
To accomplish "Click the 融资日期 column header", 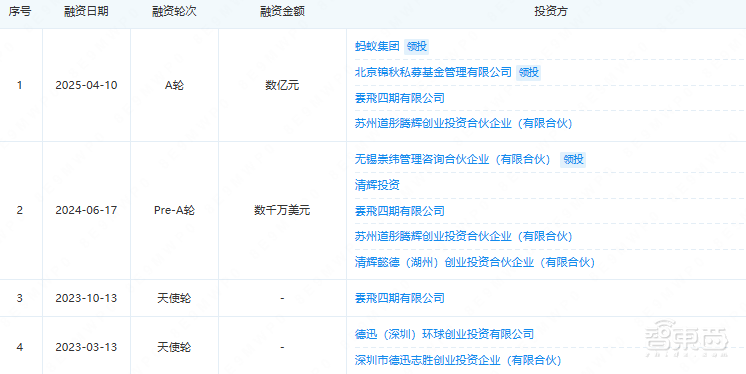I will [x=86, y=11].
